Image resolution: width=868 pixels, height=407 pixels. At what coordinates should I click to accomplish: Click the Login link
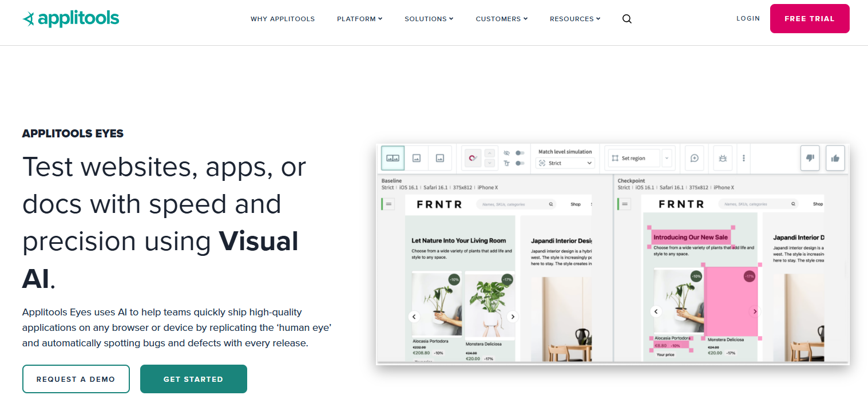point(748,18)
